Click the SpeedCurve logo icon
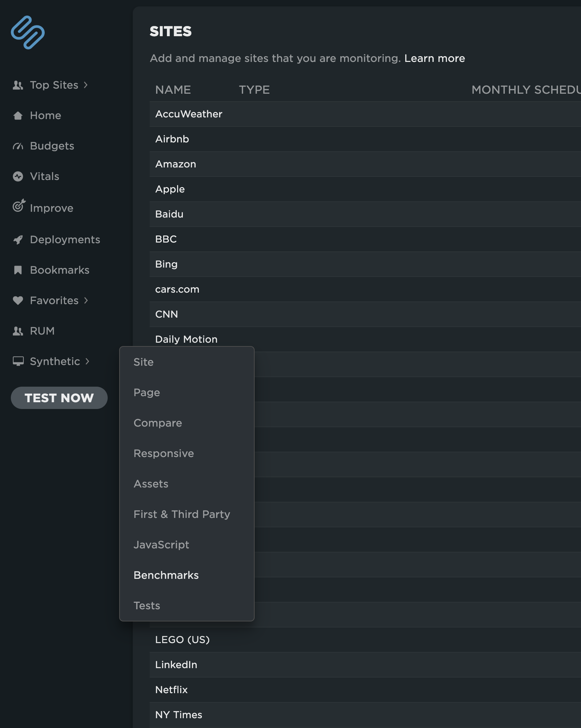Viewport: 581px width, 728px height. click(28, 32)
